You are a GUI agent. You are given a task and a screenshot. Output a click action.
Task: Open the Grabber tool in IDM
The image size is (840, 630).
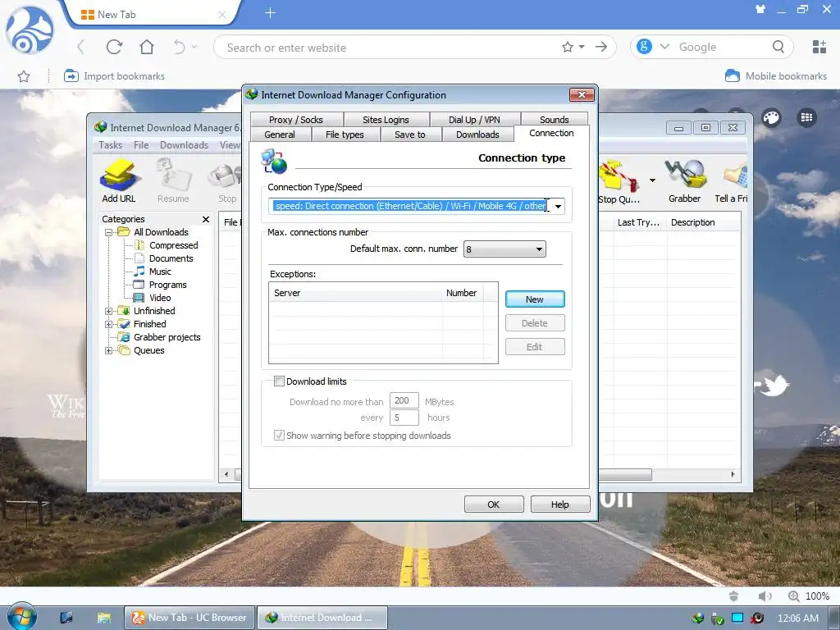pyautogui.click(x=685, y=174)
